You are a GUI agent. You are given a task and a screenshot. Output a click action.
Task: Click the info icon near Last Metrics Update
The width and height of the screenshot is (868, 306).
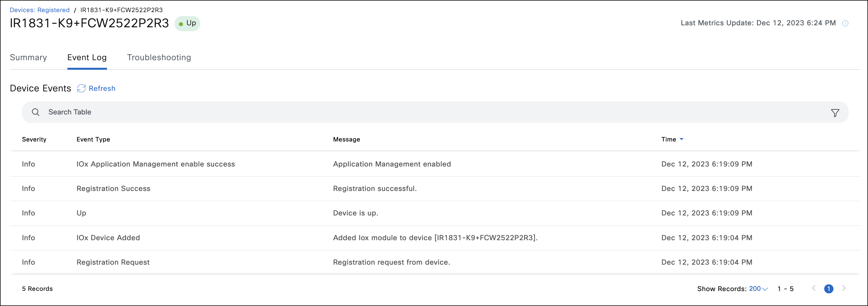click(846, 23)
